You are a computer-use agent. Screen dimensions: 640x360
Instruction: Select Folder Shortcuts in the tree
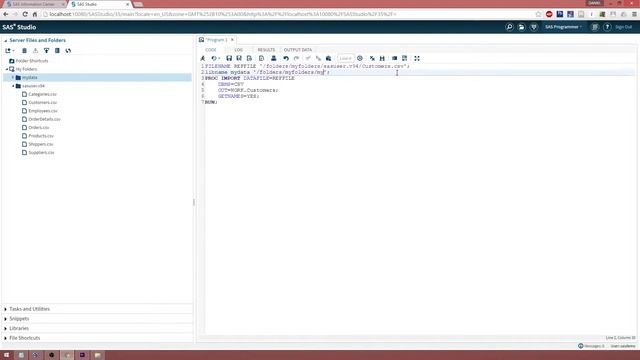point(31,61)
